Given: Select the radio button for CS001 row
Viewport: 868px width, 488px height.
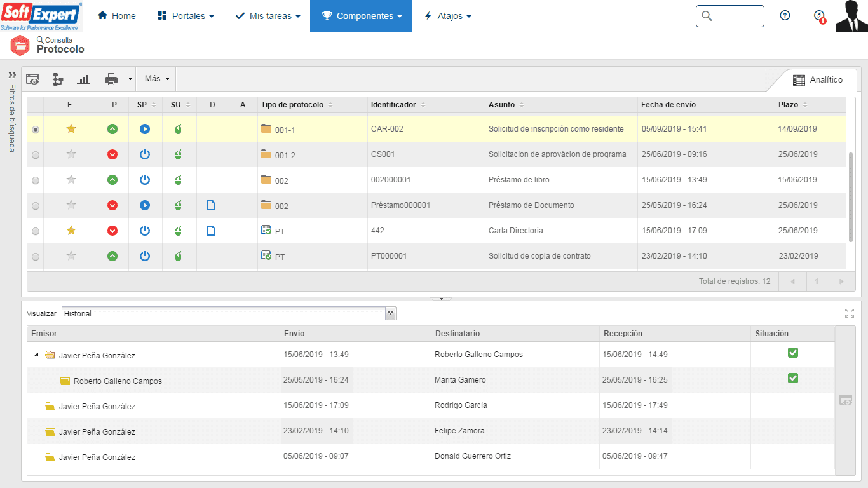Looking at the screenshot, I should click(36, 154).
